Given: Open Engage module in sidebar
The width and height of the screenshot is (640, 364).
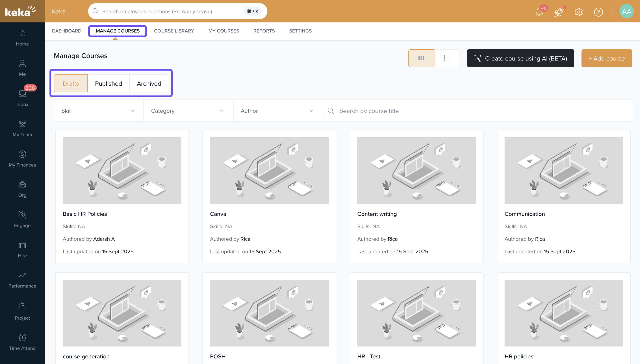Looking at the screenshot, I should 22,219.
